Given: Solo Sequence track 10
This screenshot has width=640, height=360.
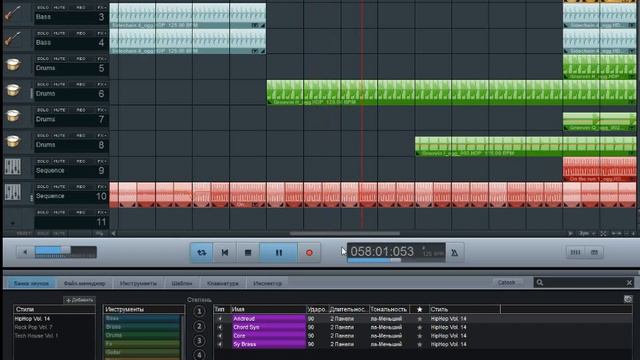Looking at the screenshot, I should tap(42, 187).
